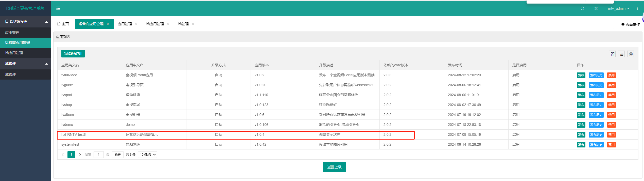Click the page number jump input field
Screen dimensions: 644x181
coord(99,155)
